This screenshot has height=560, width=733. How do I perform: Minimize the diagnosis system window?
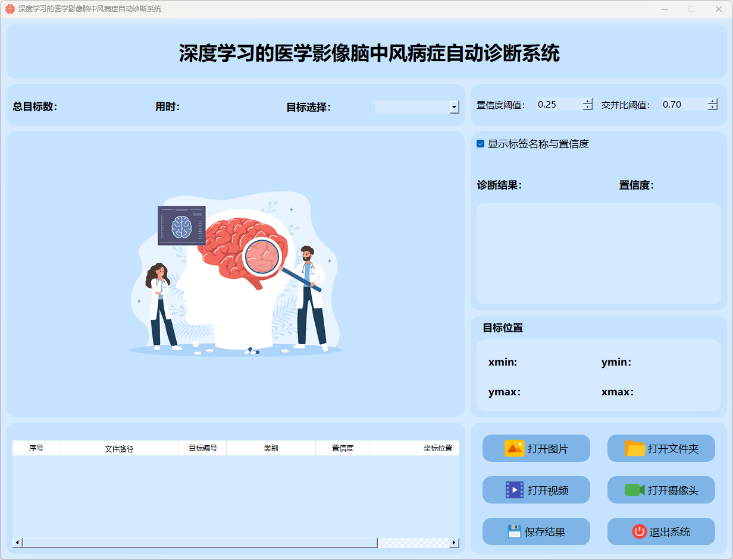point(664,9)
